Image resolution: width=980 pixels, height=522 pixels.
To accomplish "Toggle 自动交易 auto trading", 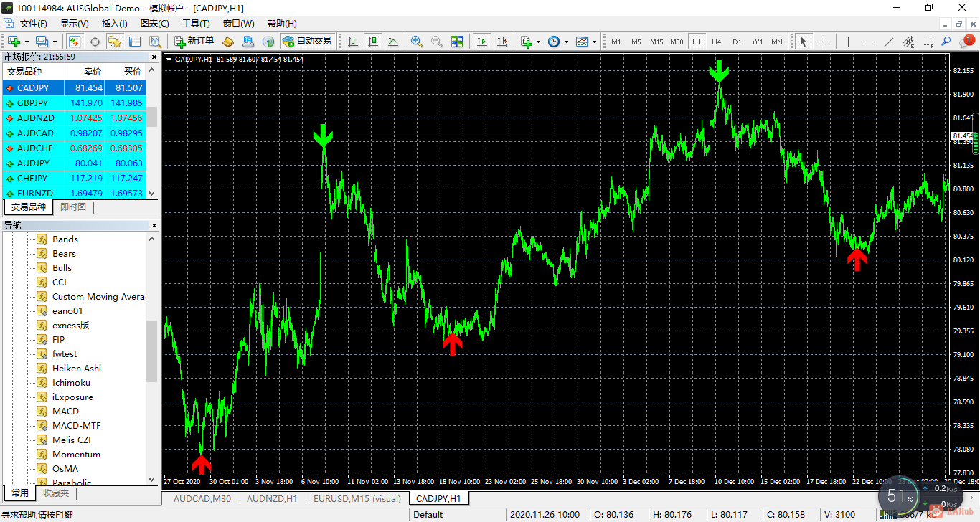I will coord(307,42).
